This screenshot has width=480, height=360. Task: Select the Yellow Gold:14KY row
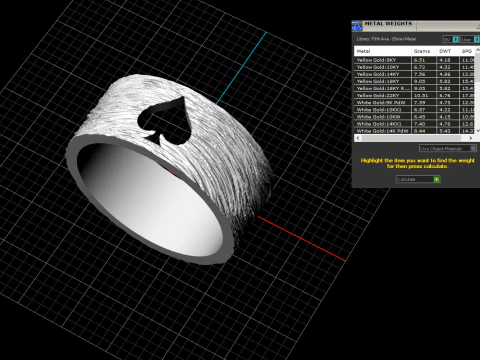pyautogui.click(x=414, y=74)
